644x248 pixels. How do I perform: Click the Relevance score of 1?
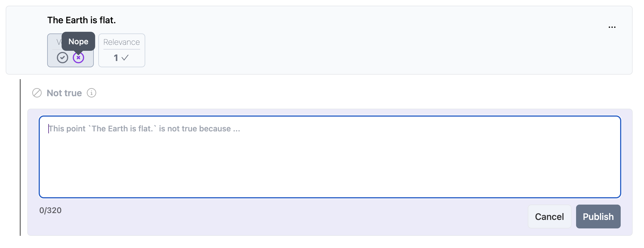pyautogui.click(x=116, y=58)
